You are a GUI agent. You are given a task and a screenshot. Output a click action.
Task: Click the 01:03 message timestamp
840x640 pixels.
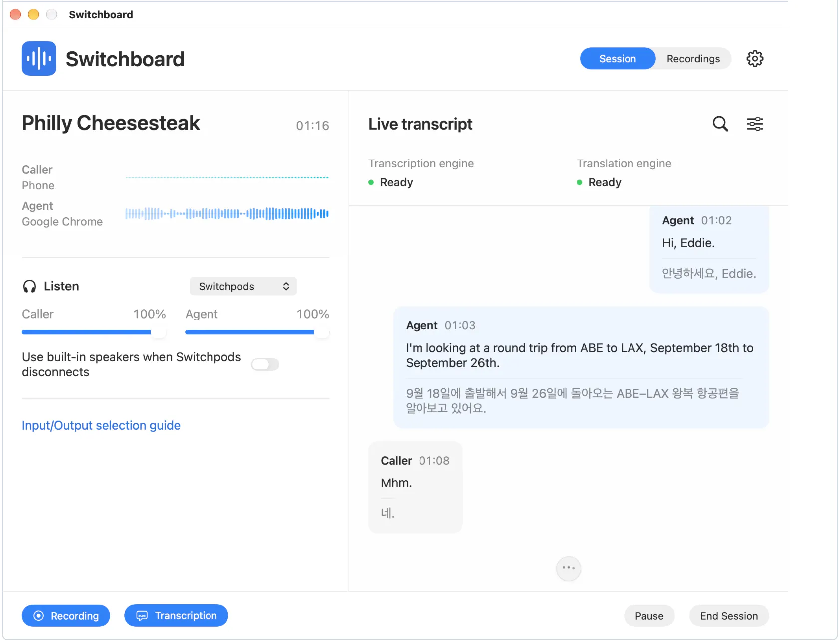coord(460,325)
